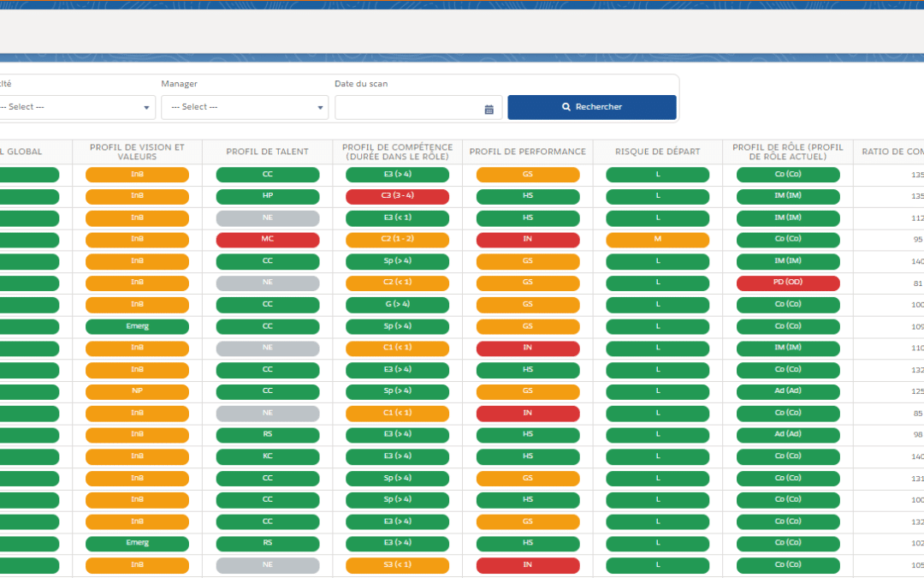Image resolution: width=924 pixels, height=578 pixels.
Task: Click the Co (Co) badge in the S3 (< 1) row
Action: (x=788, y=565)
